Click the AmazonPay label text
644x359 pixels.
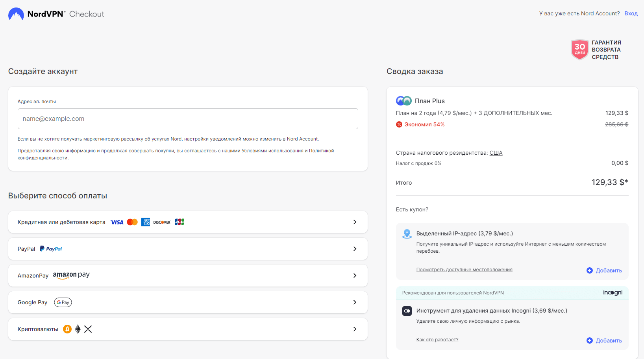pyautogui.click(x=33, y=276)
